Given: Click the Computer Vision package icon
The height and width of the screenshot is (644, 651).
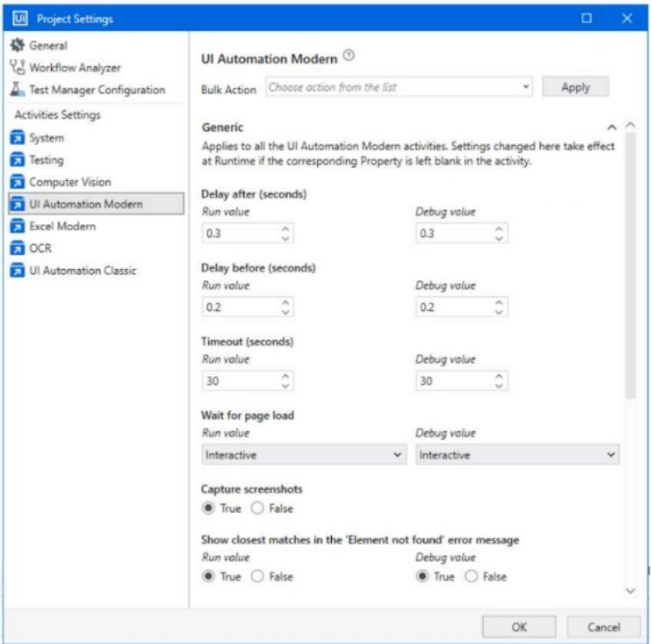Looking at the screenshot, I should [17, 181].
